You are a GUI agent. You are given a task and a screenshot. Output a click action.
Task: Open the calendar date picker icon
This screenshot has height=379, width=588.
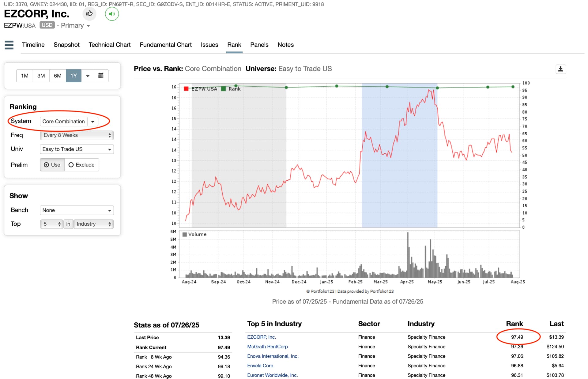click(x=101, y=76)
